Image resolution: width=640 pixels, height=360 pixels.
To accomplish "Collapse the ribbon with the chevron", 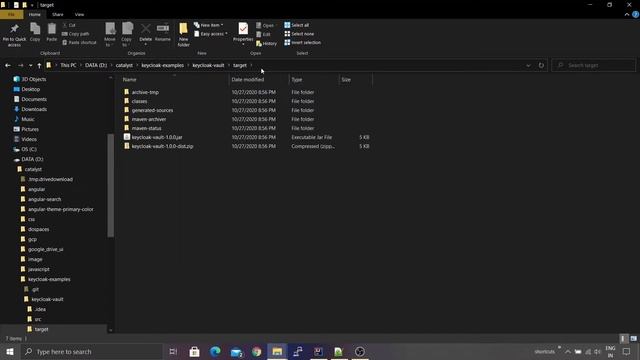I will click(627, 14).
